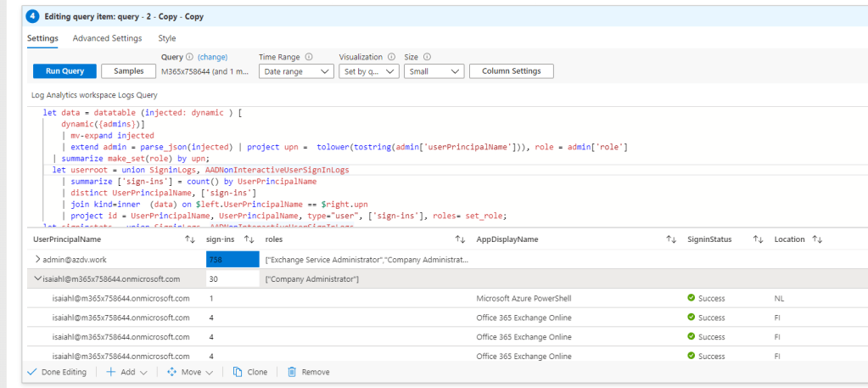
Task: Sort the SigninStatus column
Action: click(758, 240)
